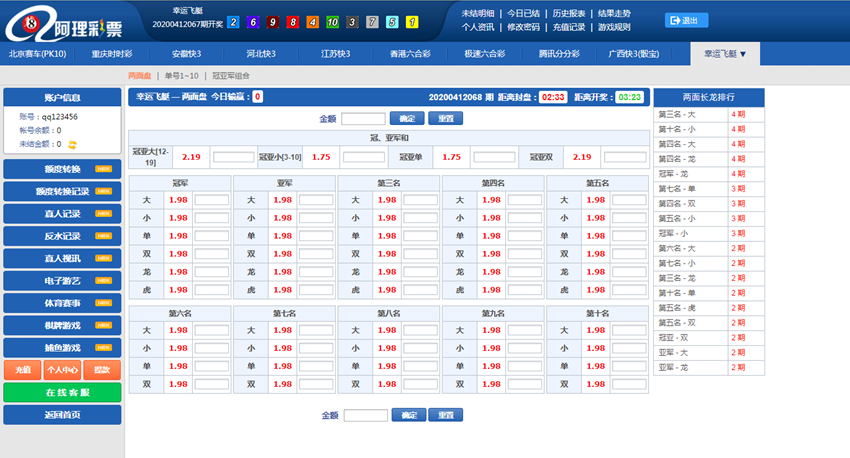
Task: Switch to the 北京赛车(PK10) tab
Action: [36, 53]
